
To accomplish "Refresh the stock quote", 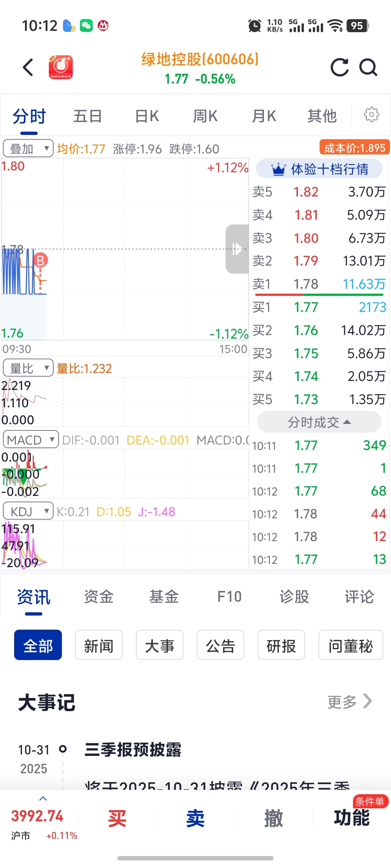I will (x=340, y=67).
